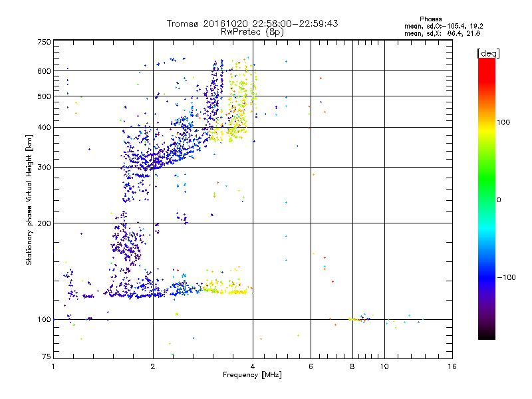Click the y-axis tick label '300'
Image resolution: width=532 pixels, height=399 pixels.
click(x=44, y=168)
